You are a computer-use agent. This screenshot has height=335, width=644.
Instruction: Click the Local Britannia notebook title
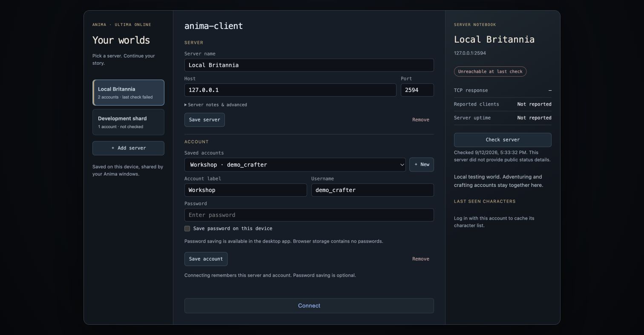(494, 40)
